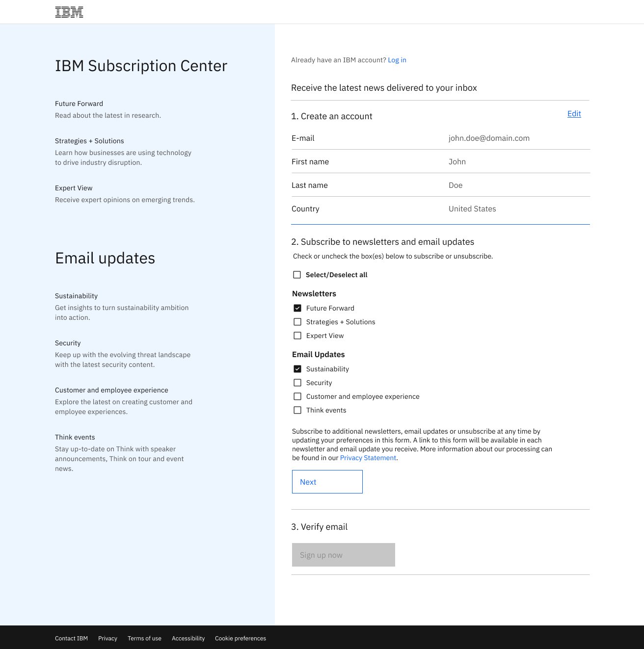Check the Think events checkbox

pyautogui.click(x=297, y=410)
